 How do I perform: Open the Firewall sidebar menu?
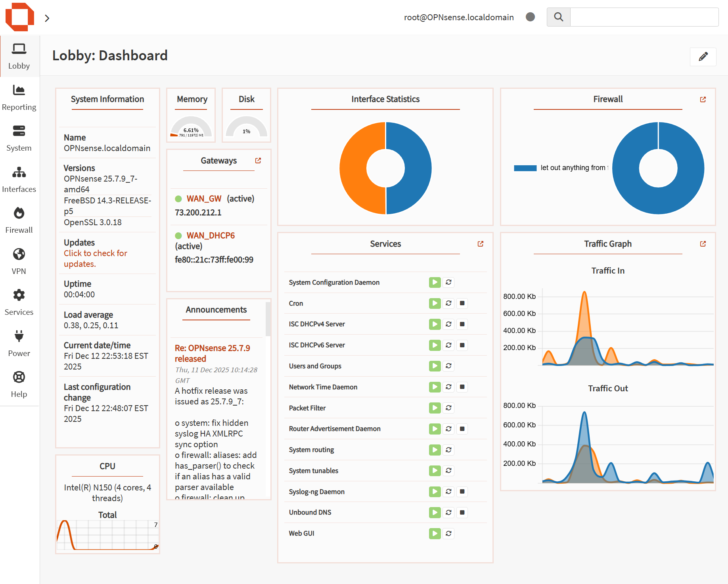(x=19, y=220)
